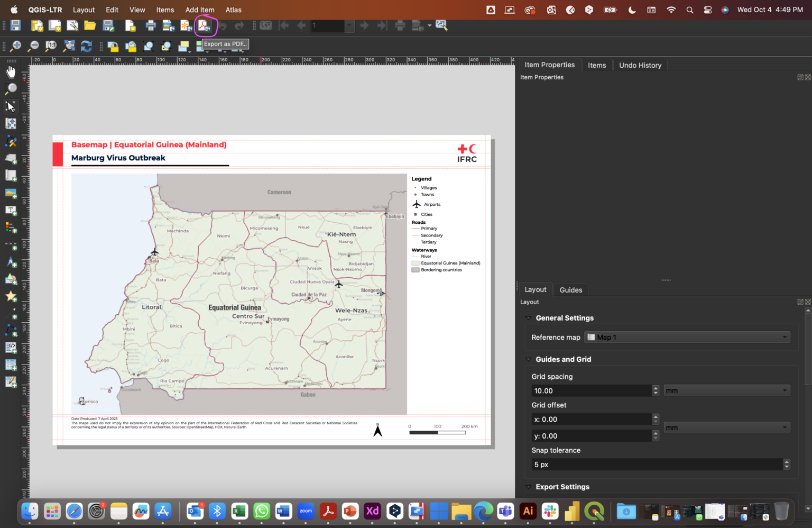The height and width of the screenshot is (528, 812).
Task: Select the Add Legend tool
Action: pyautogui.click(x=11, y=227)
